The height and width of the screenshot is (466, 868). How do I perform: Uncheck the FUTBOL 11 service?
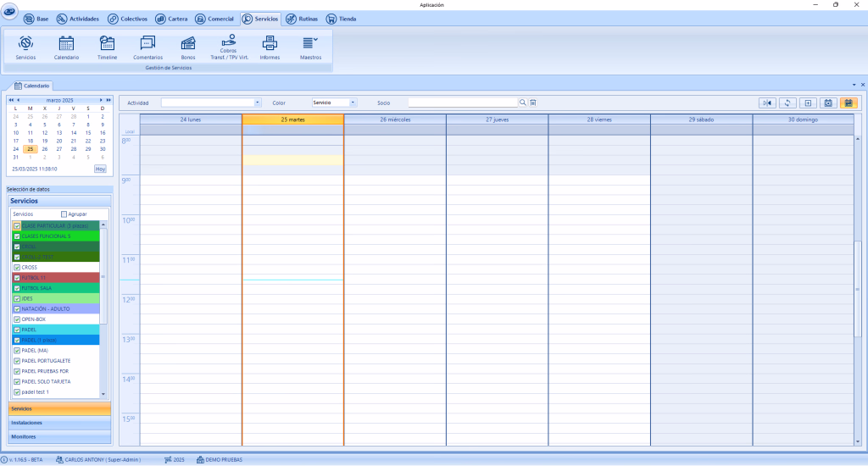pyautogui.click(x=17, y=277)
